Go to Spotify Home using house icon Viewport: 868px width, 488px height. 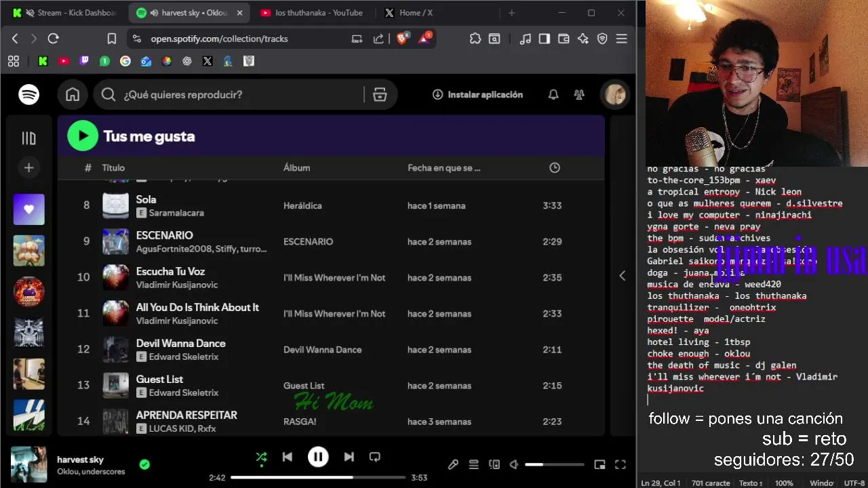tap(73, 95)
